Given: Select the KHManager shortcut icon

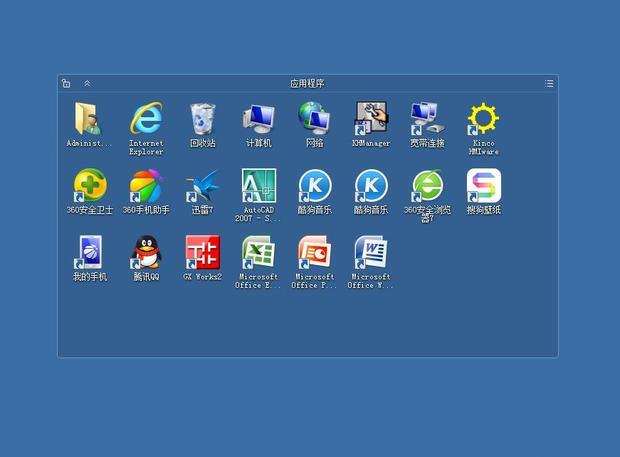Looking at the screenshot, I should click(x=371, y=118).
